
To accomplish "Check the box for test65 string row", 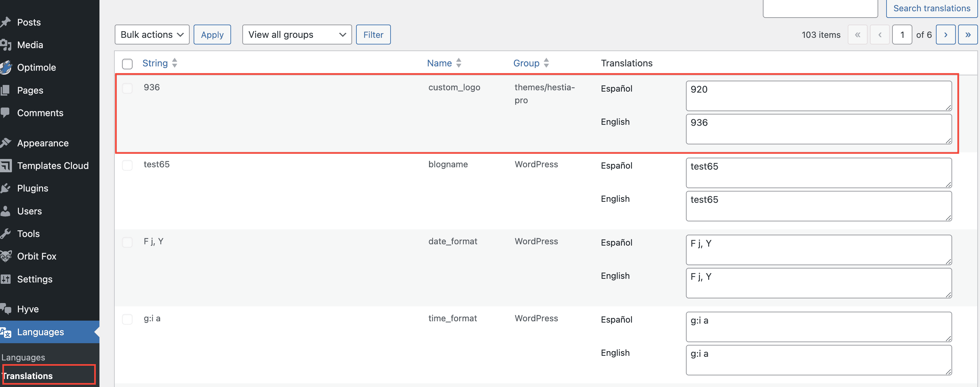I will [x=127, y=165].
